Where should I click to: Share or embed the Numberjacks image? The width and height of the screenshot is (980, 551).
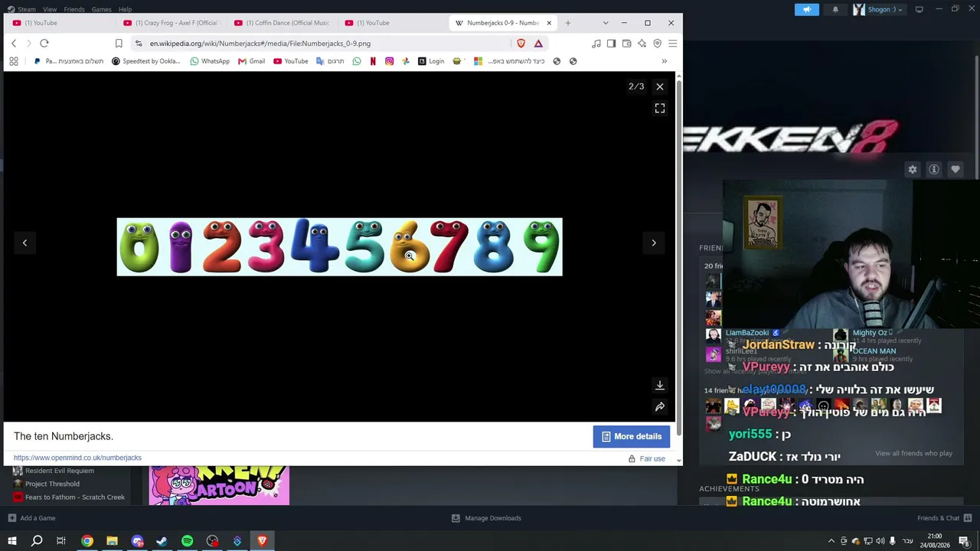click(x=660, y=406)
